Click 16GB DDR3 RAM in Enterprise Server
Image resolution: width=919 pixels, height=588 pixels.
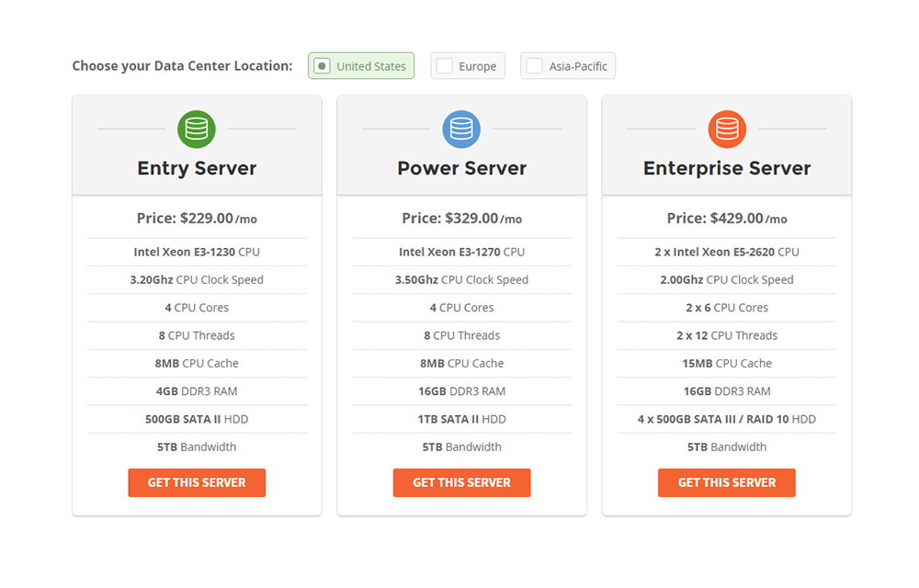[x=727, y=391]
